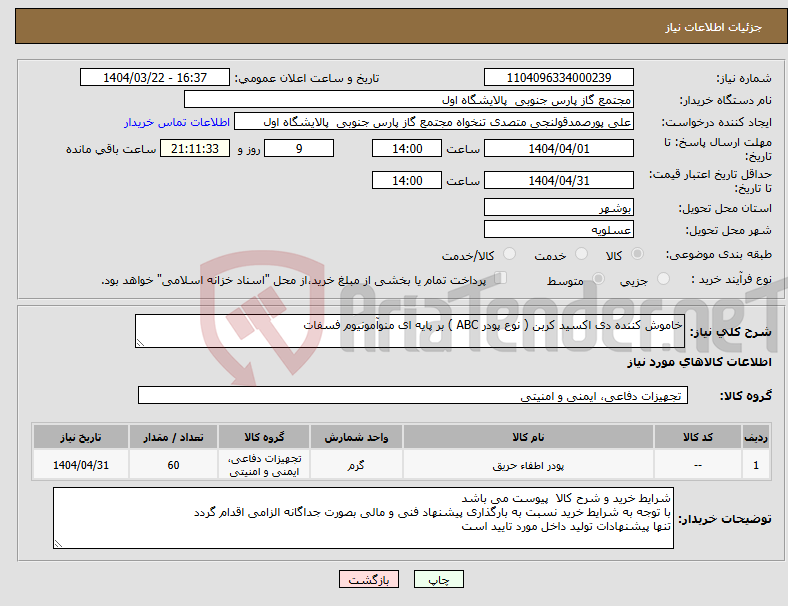Click the remaining time field 21:11:33

pyautogui.click(x=195, y=149)
